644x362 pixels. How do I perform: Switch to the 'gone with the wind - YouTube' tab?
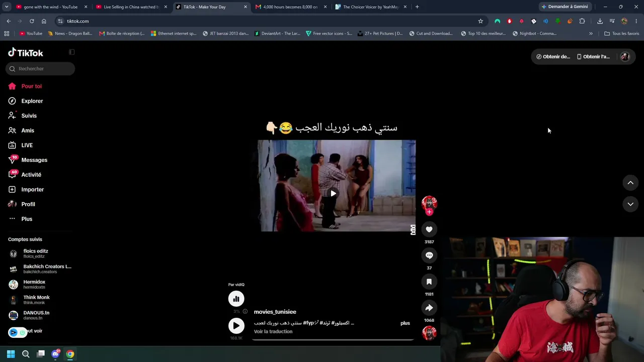[x=50, y=7]
